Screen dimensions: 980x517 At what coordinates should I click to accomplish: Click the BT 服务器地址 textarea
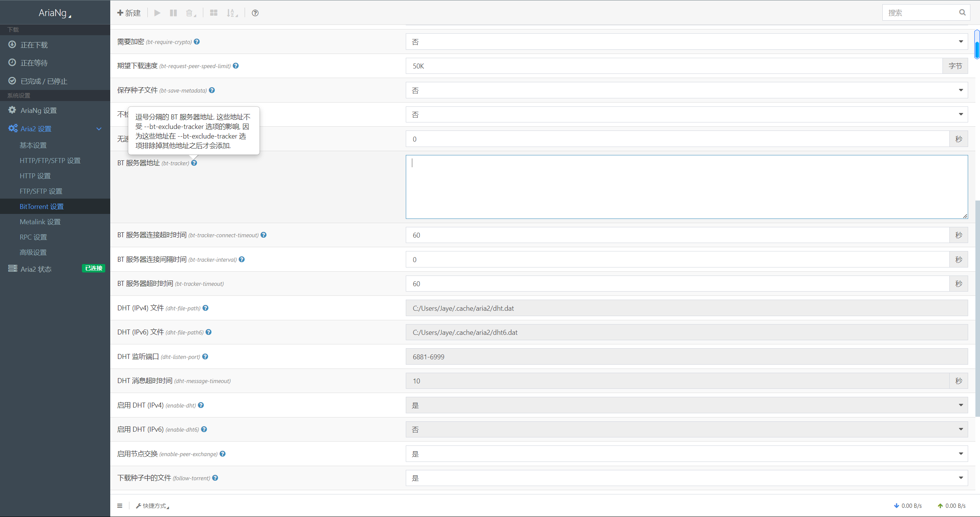pyautogui.click(x=687, y=187)
